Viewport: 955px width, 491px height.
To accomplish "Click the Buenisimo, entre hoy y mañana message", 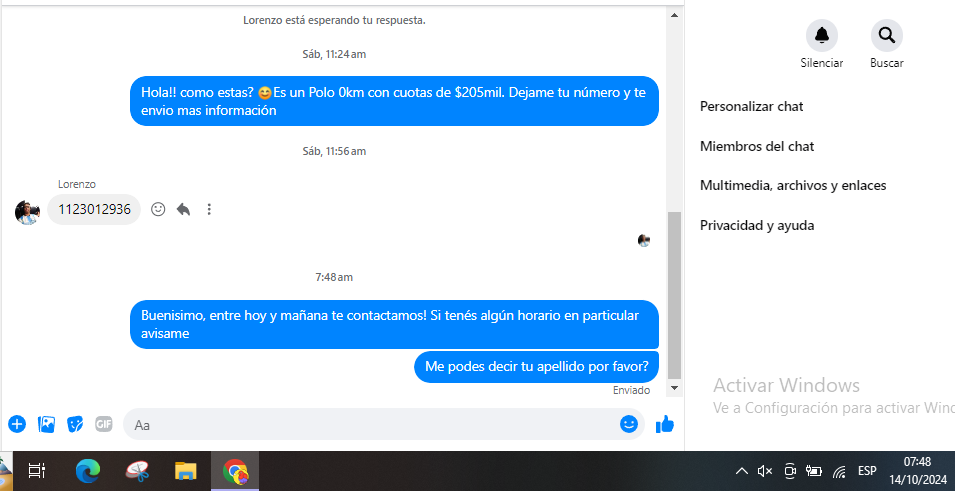I will (x=394, y=325).
